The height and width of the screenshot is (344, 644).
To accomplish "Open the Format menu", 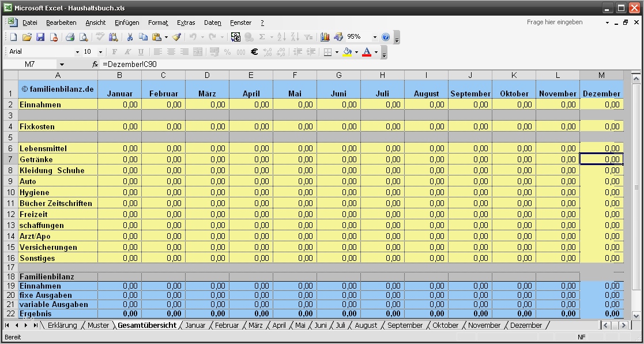I will point(158,23).
